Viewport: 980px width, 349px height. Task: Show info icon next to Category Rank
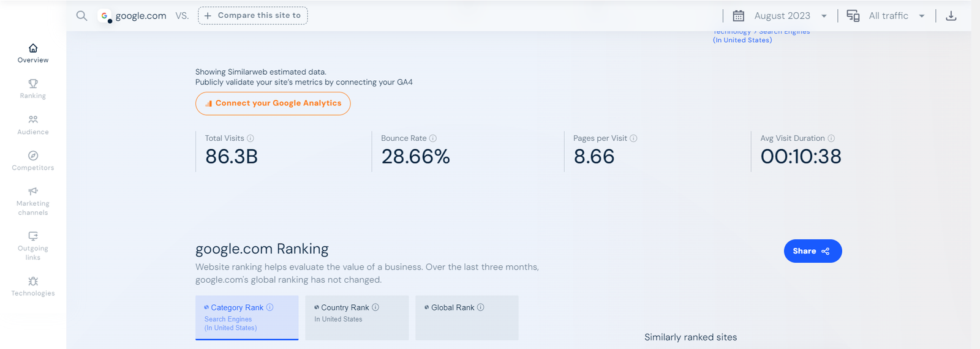click(269, 307)
